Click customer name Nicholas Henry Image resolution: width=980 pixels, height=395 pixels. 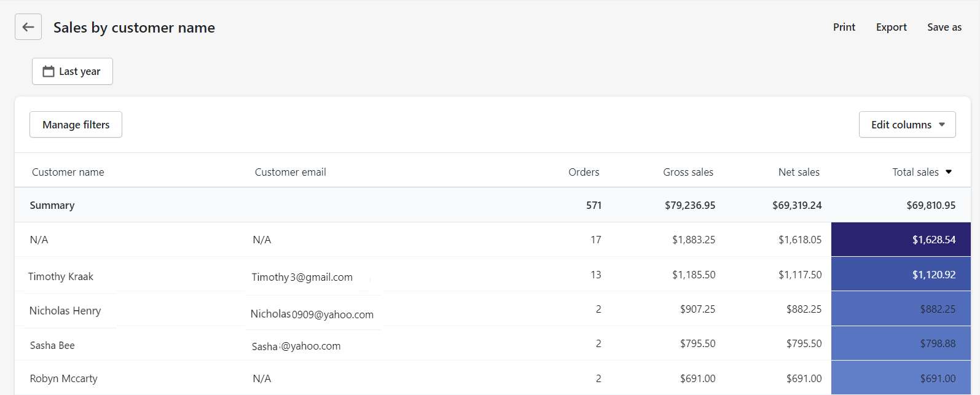pos(65,311)
